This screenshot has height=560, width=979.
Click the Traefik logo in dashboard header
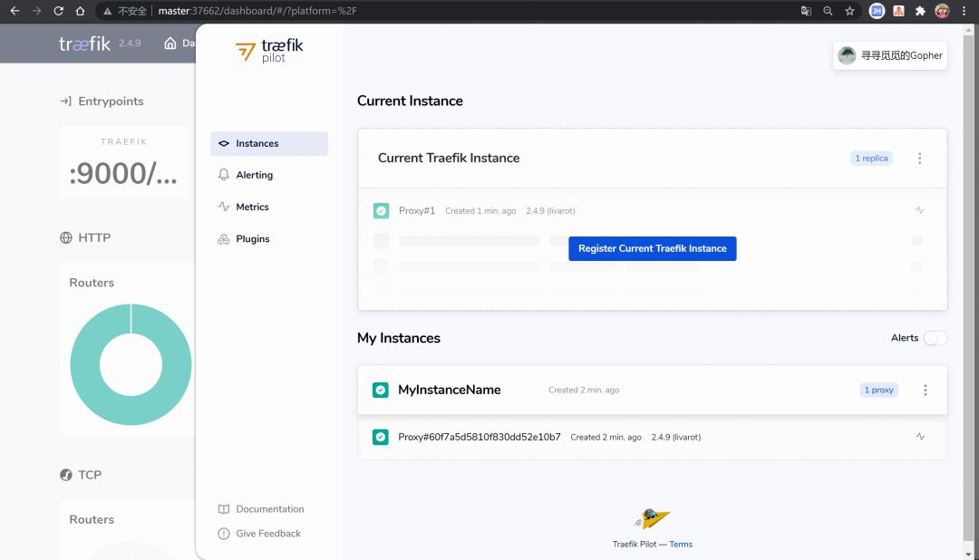[x=84, y=43]
